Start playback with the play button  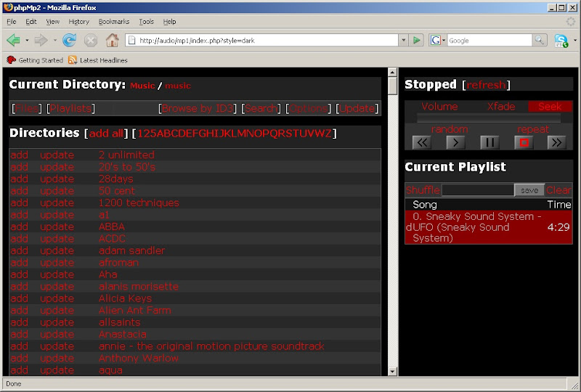click(x=455, y=143)
